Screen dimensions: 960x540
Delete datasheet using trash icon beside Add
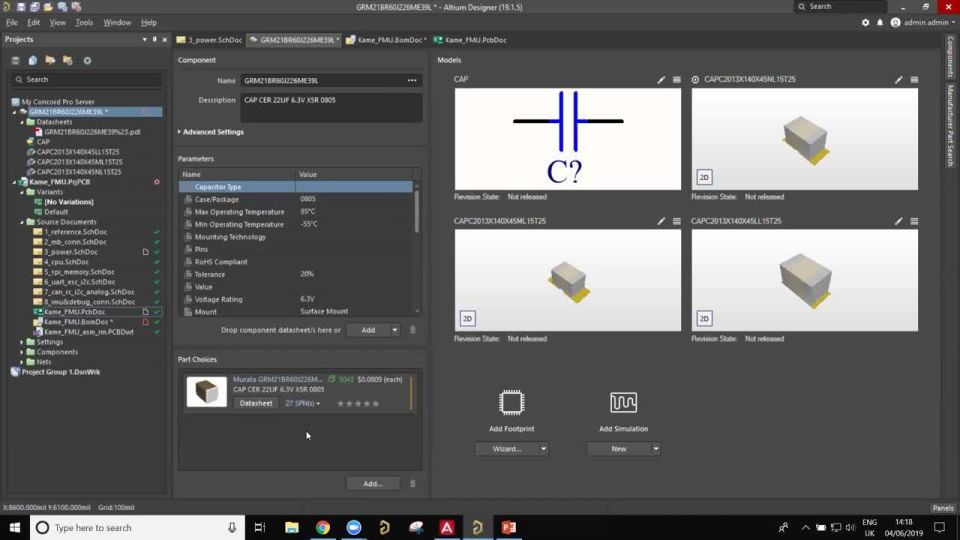[x=413, y=330]
